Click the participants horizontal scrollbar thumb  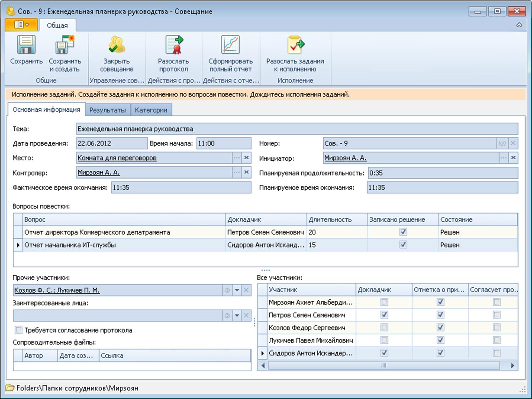pos(384,366)
